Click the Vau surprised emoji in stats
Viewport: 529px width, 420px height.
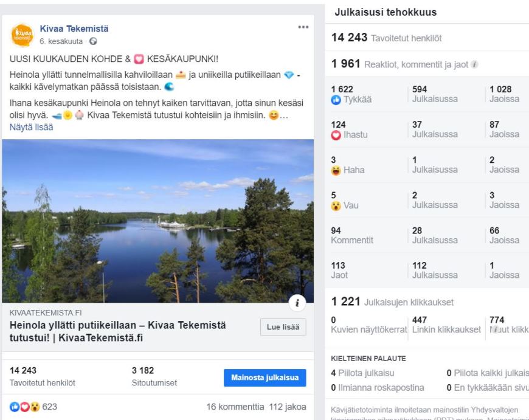point(336,205)
